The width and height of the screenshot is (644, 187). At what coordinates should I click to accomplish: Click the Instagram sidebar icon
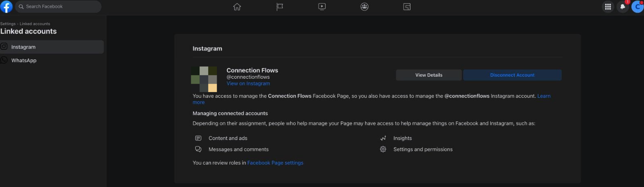(x=4, y=47)
